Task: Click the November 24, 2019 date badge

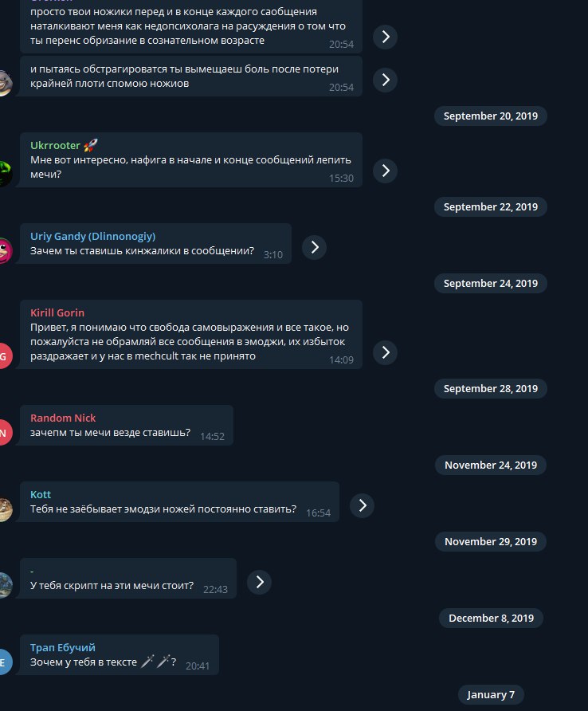Action: coord(491,465)
